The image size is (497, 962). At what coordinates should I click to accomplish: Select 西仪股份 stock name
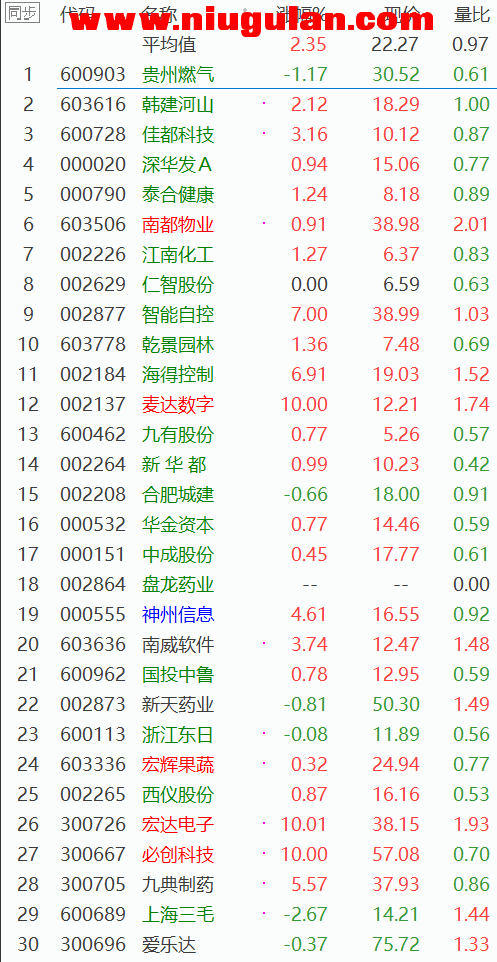pos(178,795)
